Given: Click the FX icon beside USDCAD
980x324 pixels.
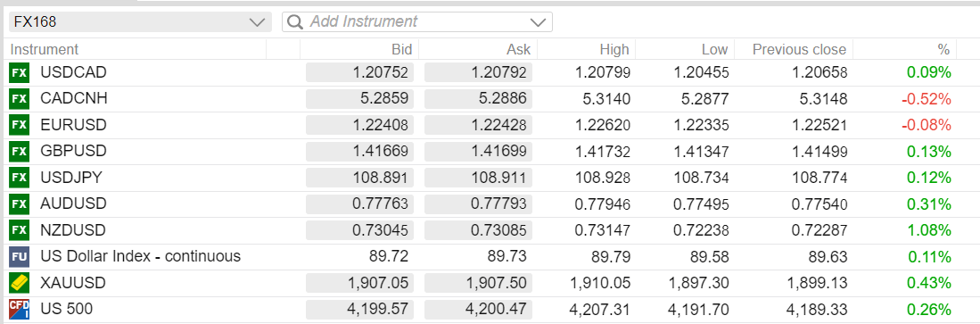Looking at the screenshot, I should point(19,72).
